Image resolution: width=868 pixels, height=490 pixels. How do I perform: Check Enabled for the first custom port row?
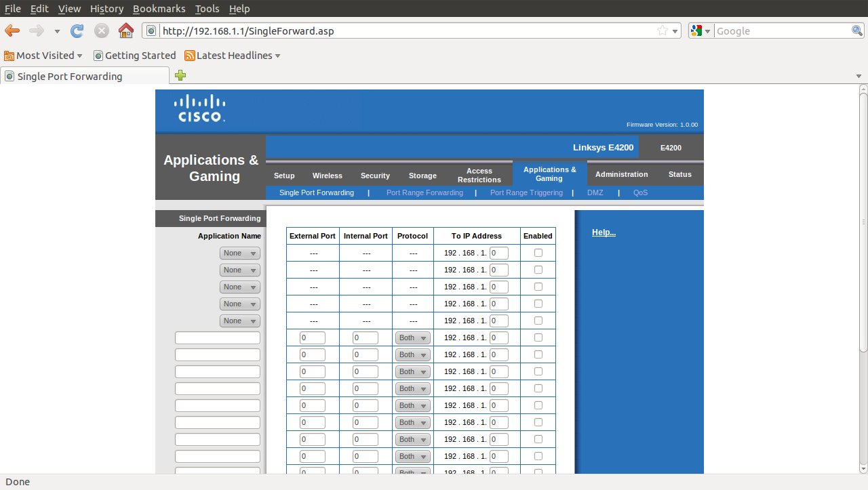click(x=538, y=338)
